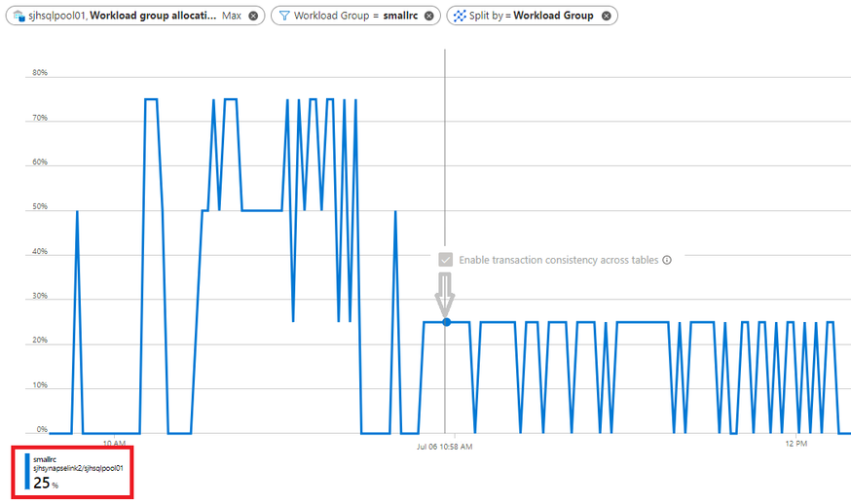Remove the Workload Group smallrc filter

point(428,16)
